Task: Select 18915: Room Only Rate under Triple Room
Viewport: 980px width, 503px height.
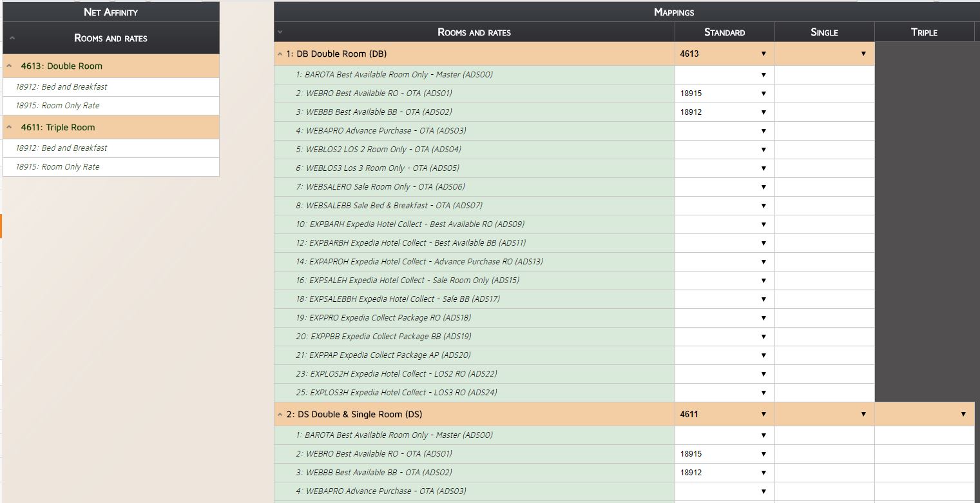Action: (x=111, y=167)
